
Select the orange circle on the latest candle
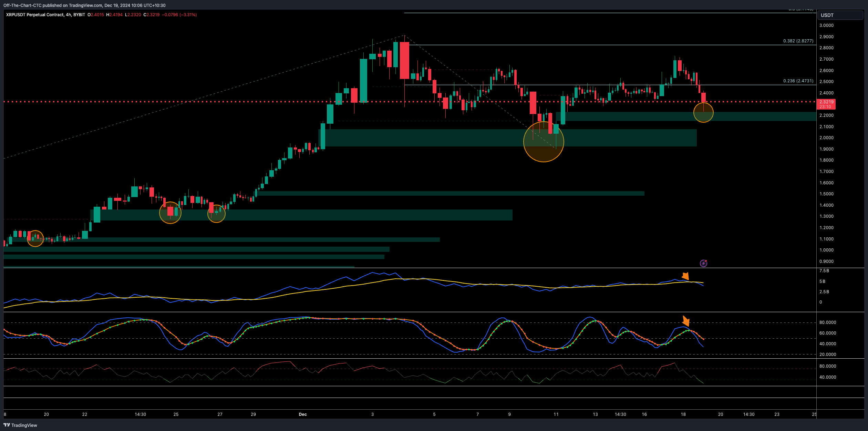(x=703, y=112)
